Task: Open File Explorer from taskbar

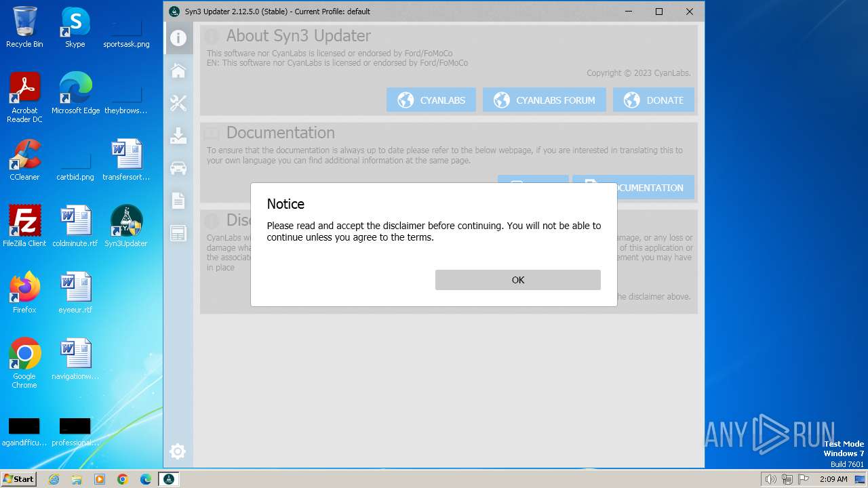Action: pos(77,479)
